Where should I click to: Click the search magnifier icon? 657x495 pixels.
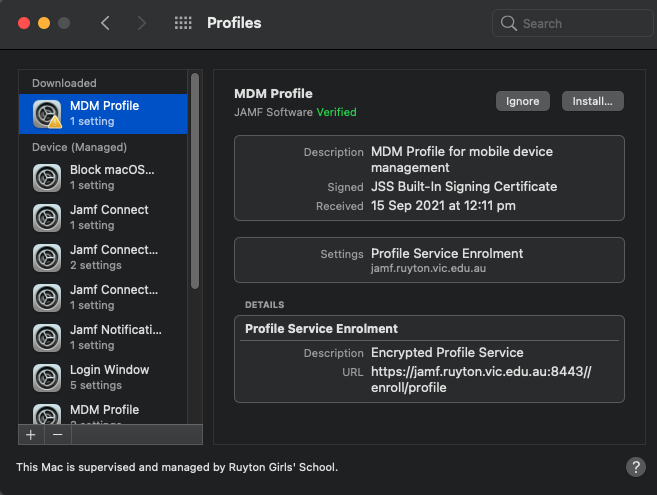coord(509,23)
